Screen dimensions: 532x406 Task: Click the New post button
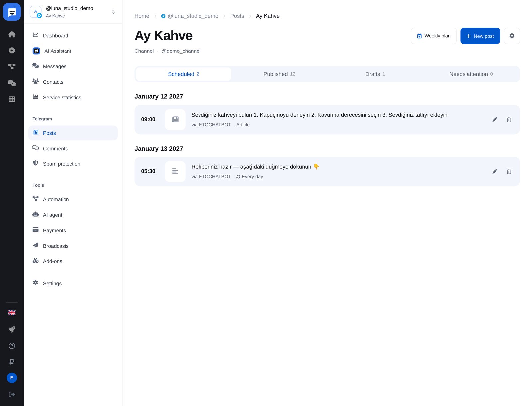[x=480, y=36]
